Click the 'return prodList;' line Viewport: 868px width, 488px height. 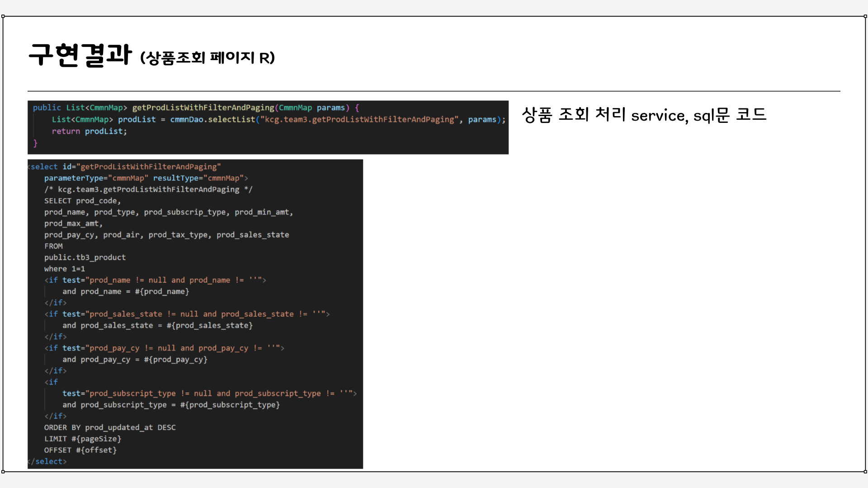coord(90,131)
